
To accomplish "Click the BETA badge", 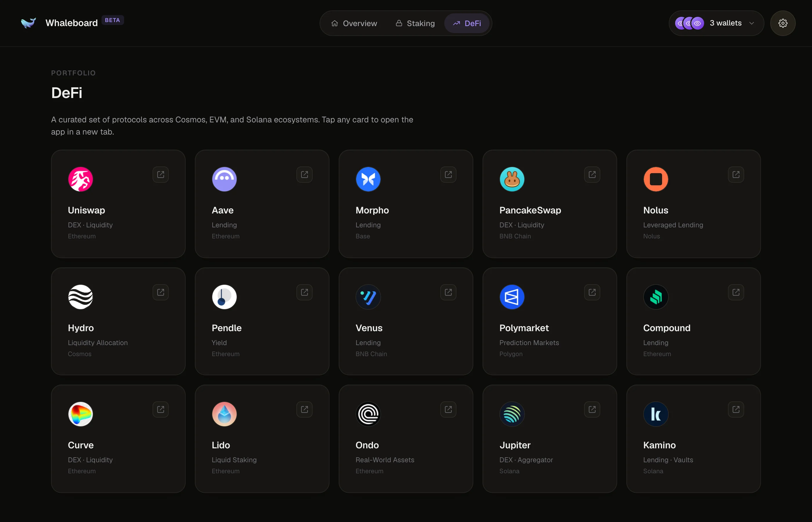I will coord(113,20).
